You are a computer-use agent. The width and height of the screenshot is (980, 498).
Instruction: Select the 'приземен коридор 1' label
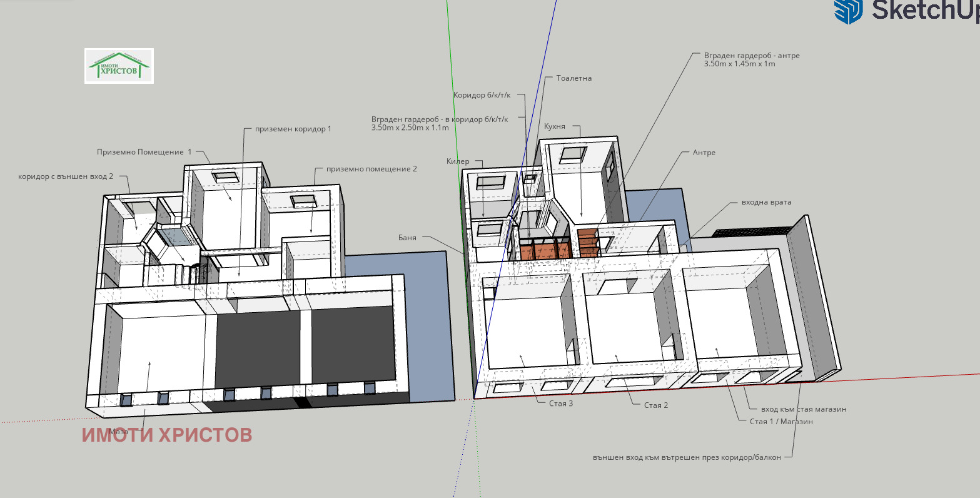293,129
